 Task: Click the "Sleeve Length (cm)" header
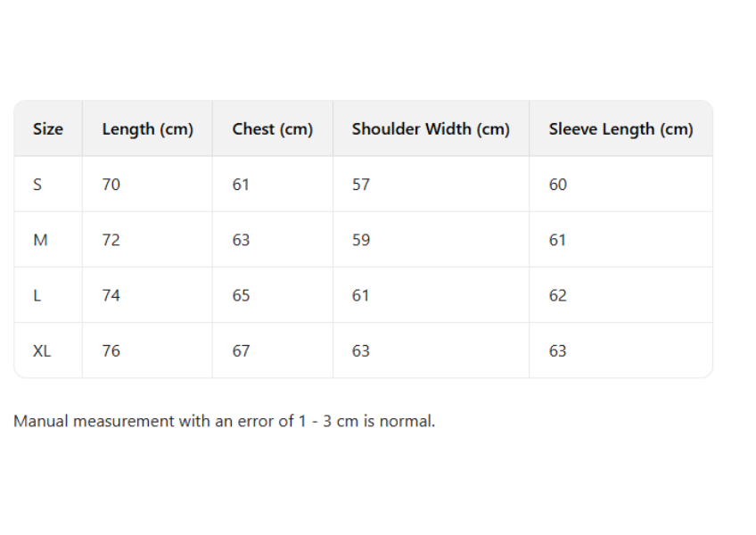point(620,129)
